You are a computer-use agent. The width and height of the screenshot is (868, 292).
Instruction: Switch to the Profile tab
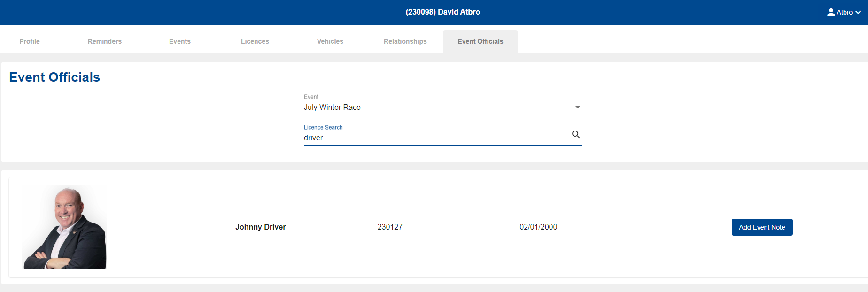point(30,41)
